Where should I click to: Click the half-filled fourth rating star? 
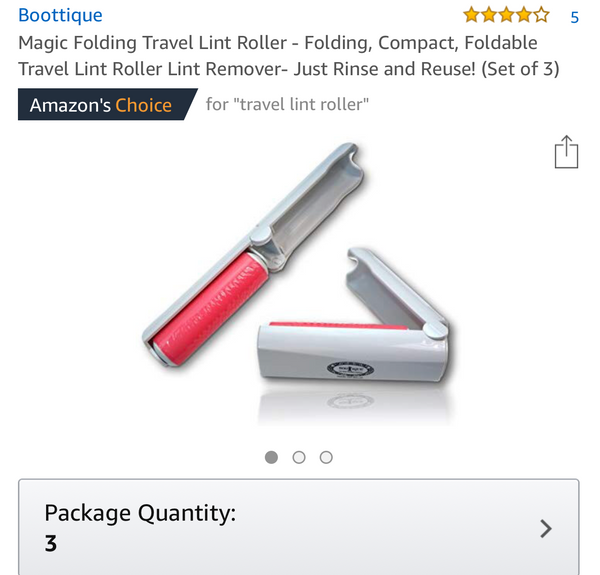523,15
